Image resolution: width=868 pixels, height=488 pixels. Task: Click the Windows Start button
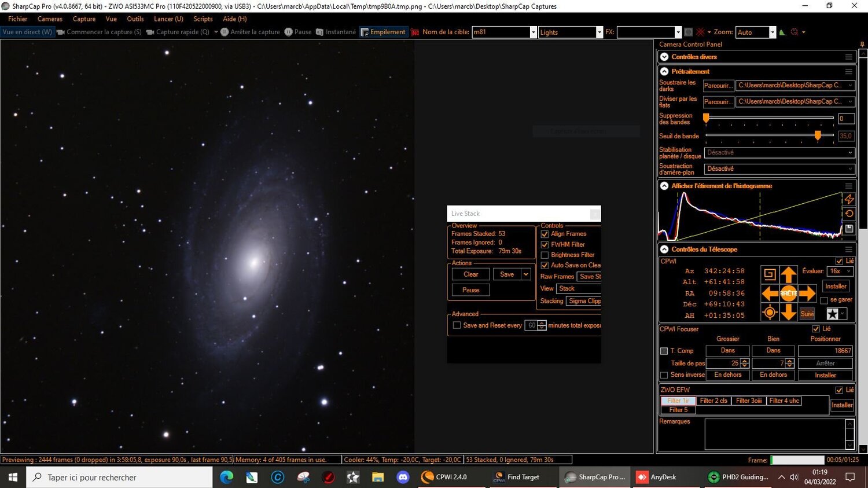pyautogui.click(x=13, y=477)
